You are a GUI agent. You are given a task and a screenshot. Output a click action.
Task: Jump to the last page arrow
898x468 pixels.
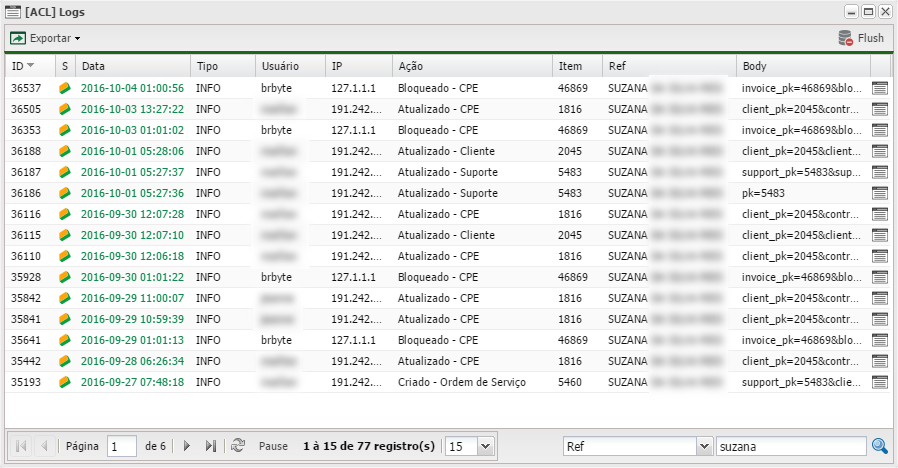[x=210, y=446]
